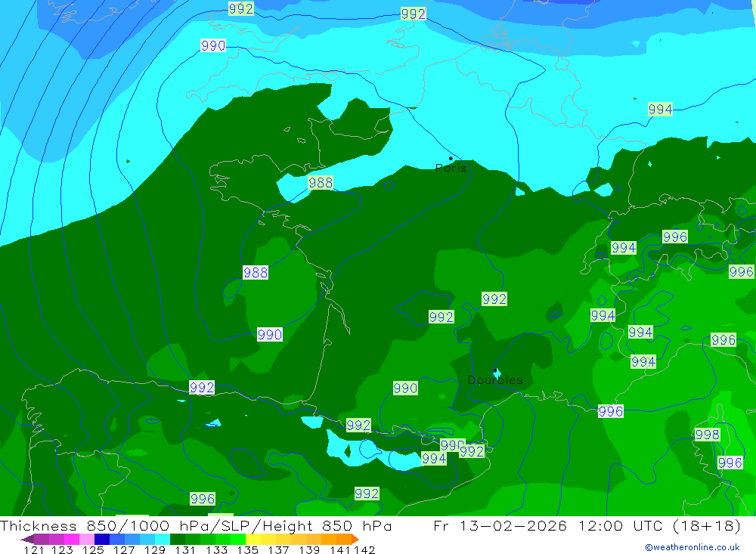The width and height of the screenshot is (756, 554).
Task: Click the 133 legend value
Action: tap(216, 549)
